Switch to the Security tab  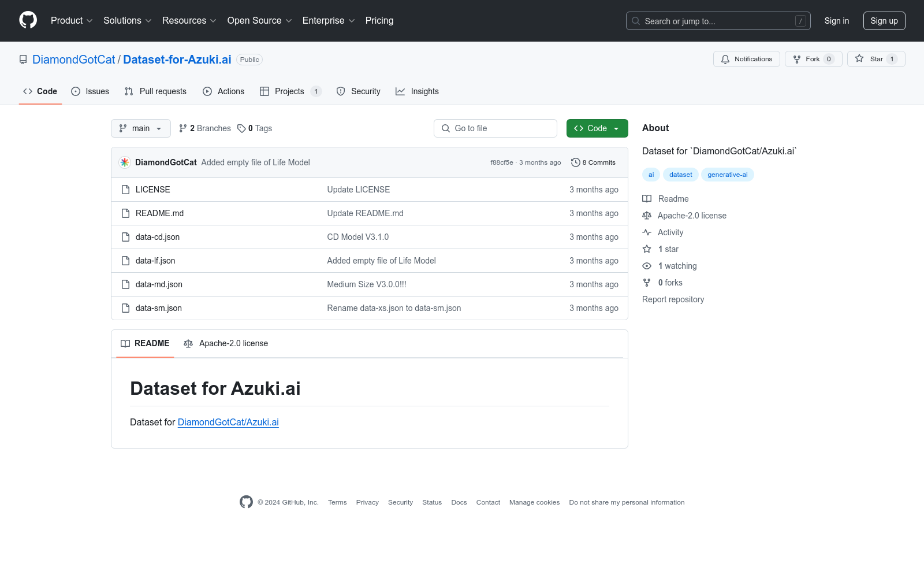coord(359,91)
